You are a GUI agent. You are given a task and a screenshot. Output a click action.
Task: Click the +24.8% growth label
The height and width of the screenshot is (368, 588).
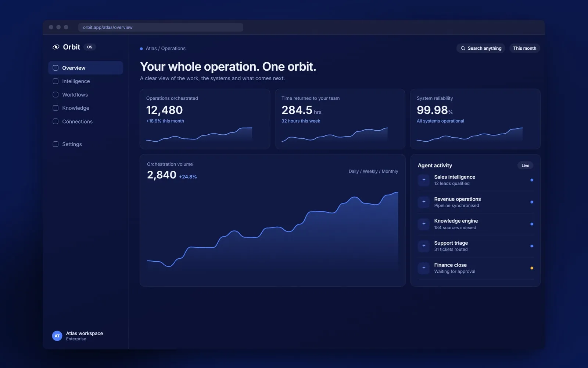point(188,177)
